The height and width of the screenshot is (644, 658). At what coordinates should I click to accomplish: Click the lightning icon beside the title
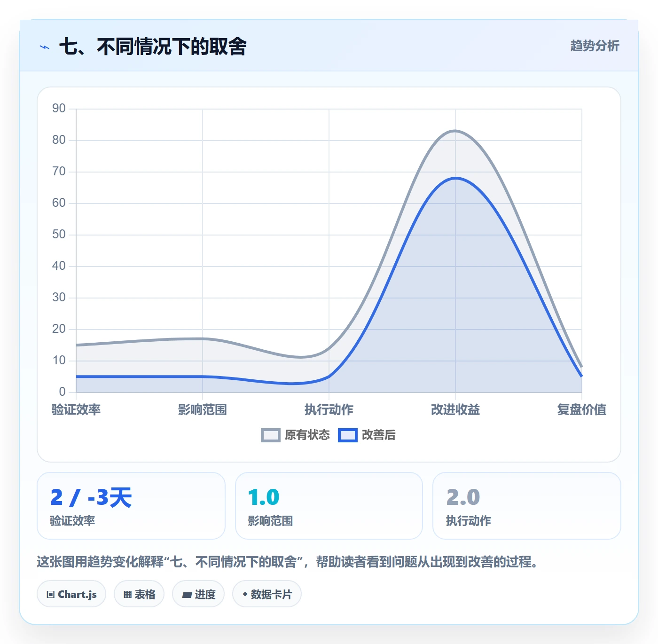45,47
